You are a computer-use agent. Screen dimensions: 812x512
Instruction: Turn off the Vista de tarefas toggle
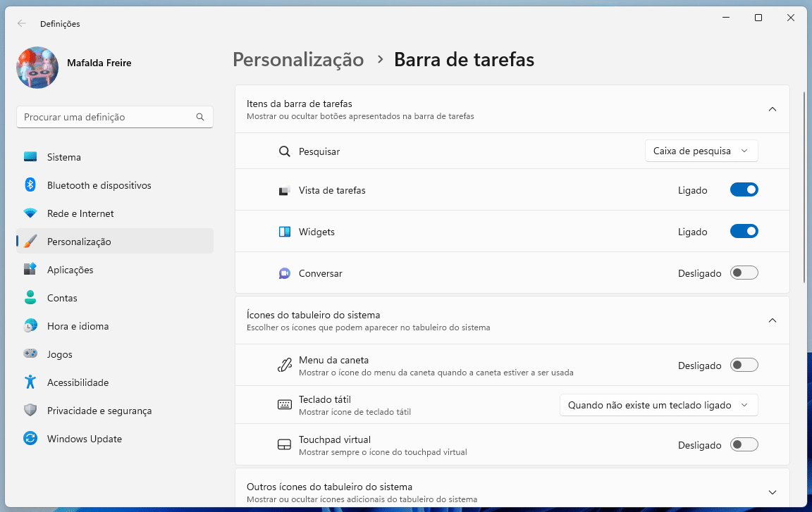pos(744,190)
